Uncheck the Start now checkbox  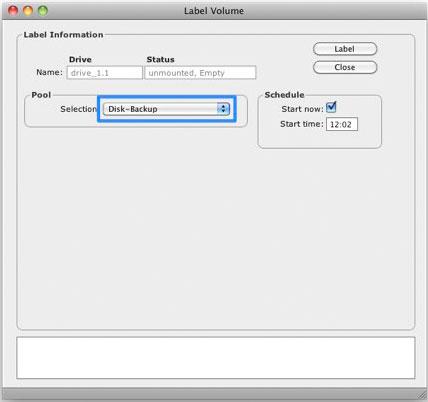click(x=331, y=107)
